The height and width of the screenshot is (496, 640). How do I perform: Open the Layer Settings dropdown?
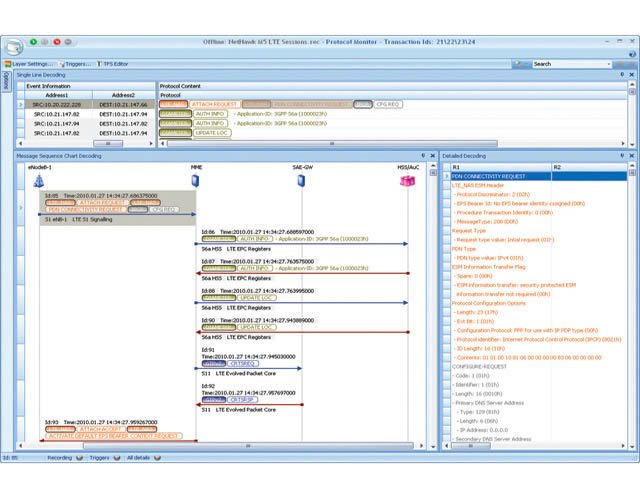pos(30,63)
